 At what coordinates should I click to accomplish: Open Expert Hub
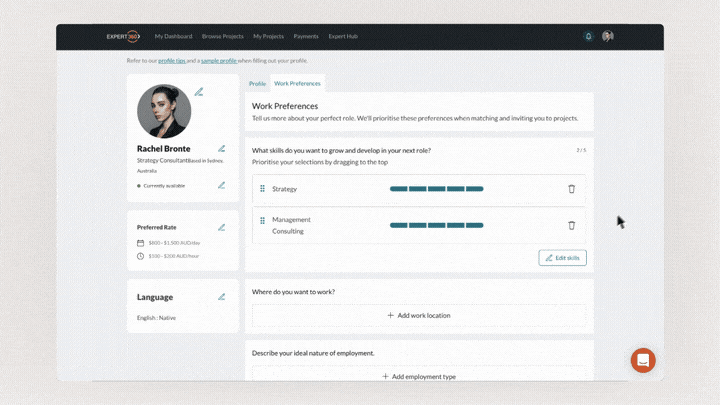(343, 36)
